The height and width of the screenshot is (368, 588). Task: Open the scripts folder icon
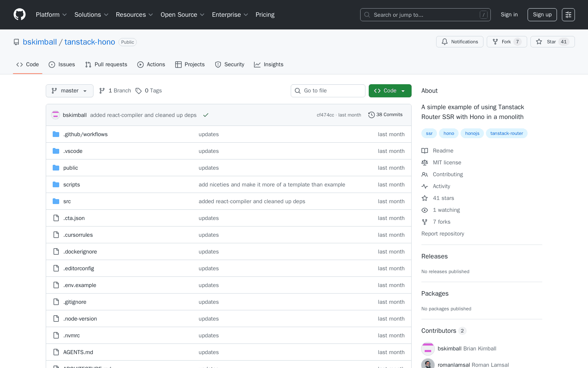[x=56, y=184]
